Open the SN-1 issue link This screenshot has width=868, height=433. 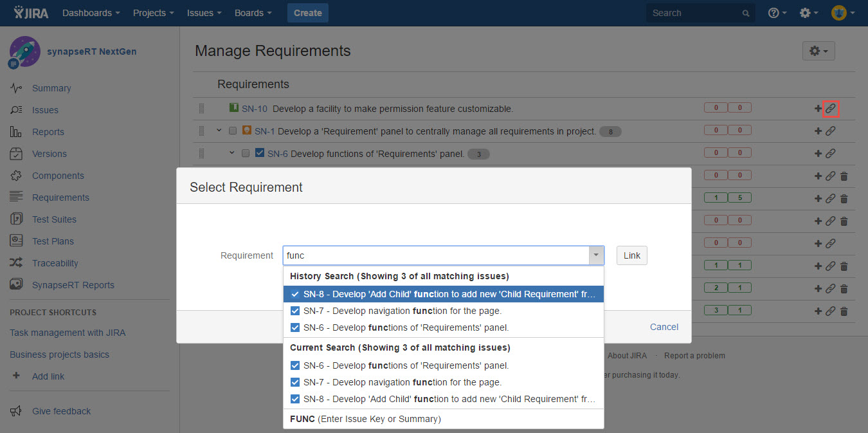click(x=265, y=131)
